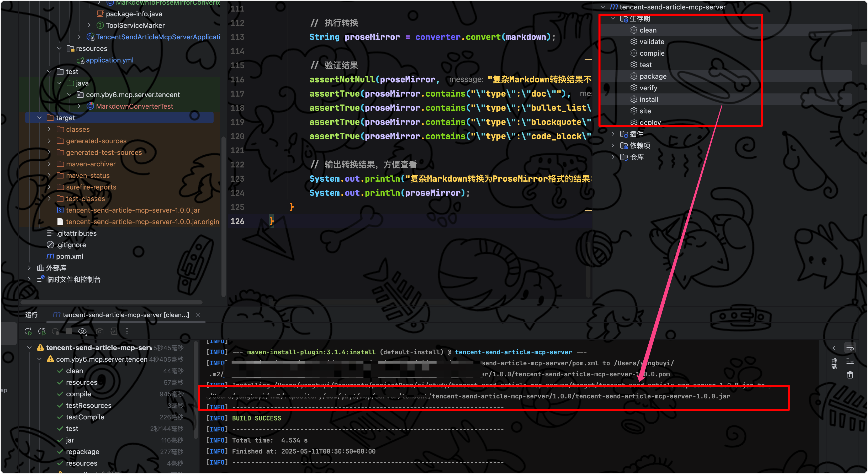This screenshot has height=474, width=868.
Task: Collapse the target folder
Action: coord(39,118)
